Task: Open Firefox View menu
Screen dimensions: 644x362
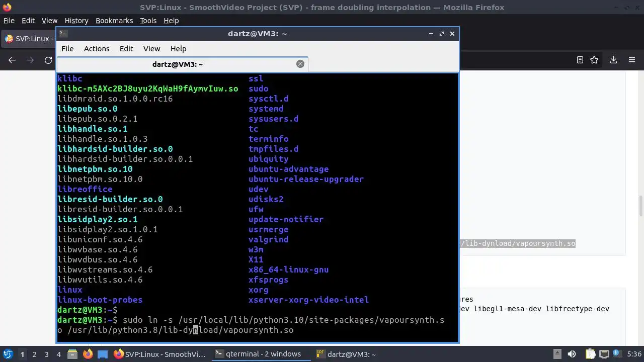Action: coord(49,21)
